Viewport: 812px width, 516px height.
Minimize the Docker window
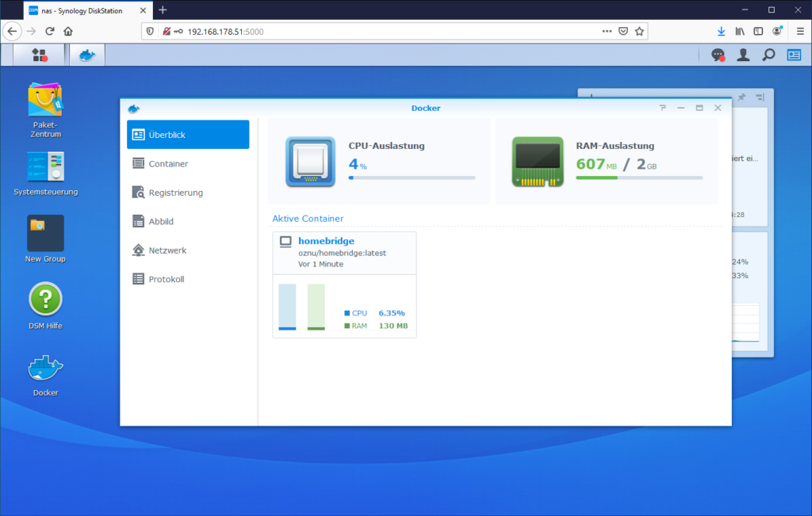click(x=680, y=108)
